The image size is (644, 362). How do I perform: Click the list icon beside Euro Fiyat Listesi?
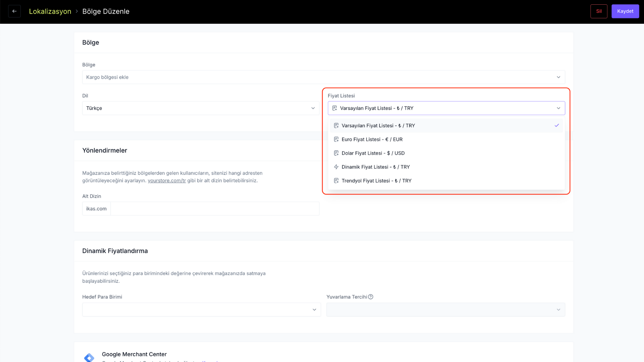336,139
